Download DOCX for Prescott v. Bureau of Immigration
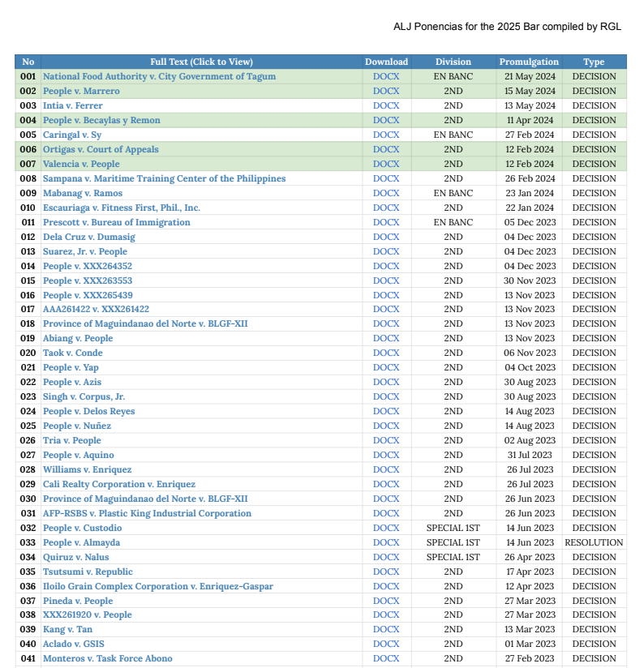 point(386,222)
